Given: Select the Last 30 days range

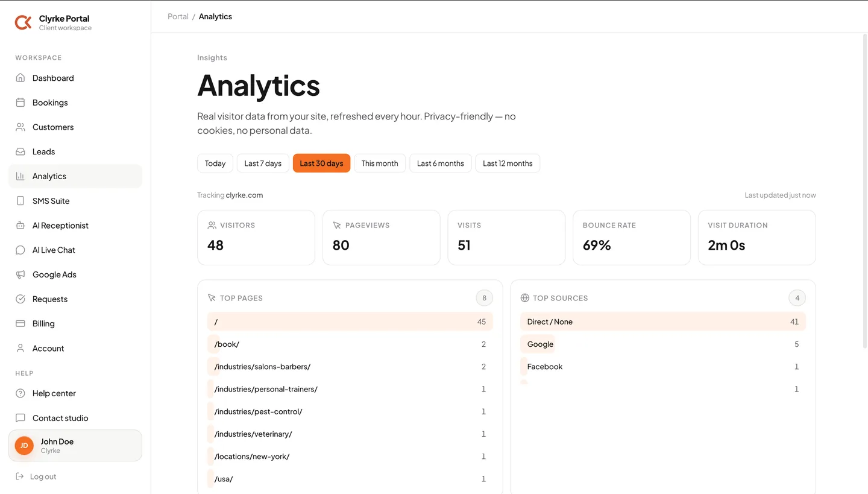Looking at the screenshot, I should point(321,163).
